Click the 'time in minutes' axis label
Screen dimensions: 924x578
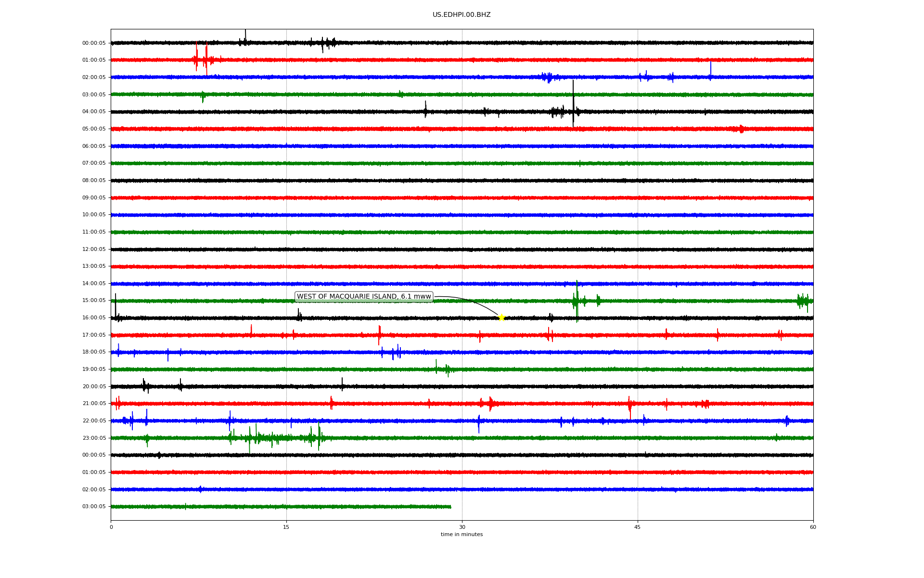click(x=462, y=535)
